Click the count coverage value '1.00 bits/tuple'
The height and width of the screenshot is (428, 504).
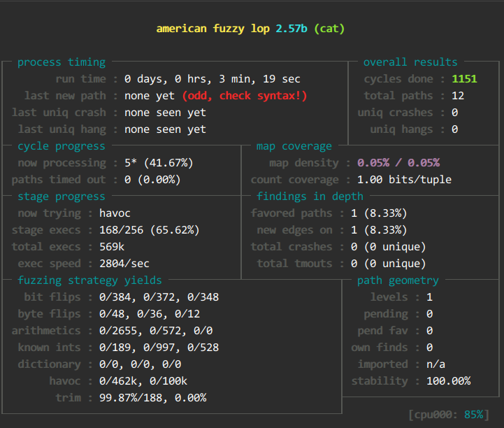404,180
